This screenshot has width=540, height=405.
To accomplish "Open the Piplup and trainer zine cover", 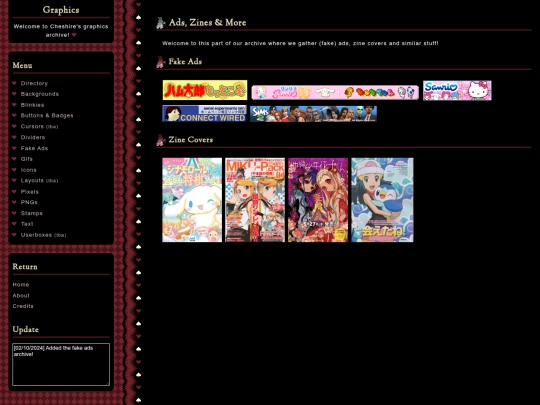I will (x=382, y=200).
